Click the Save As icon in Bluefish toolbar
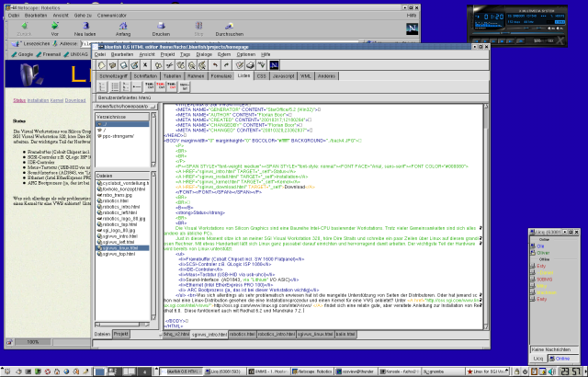The width and height of the screenshot is (588, 377). click(134, 65)
